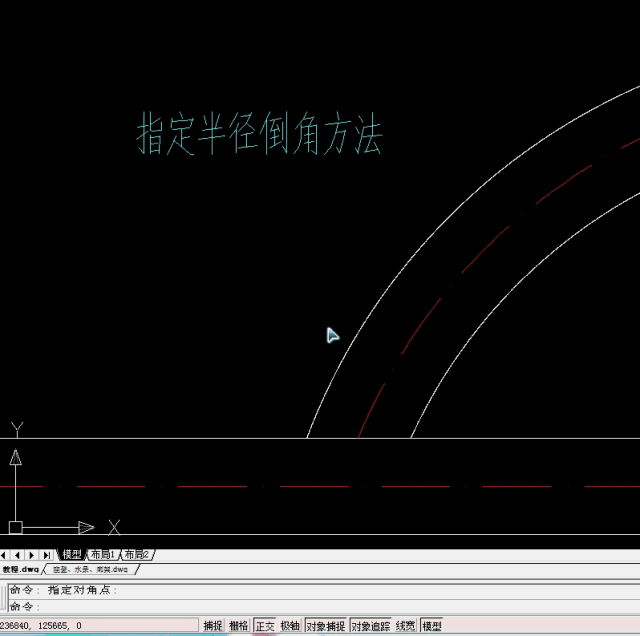Switch to the 布局1 layout tab

coord(102,554)
